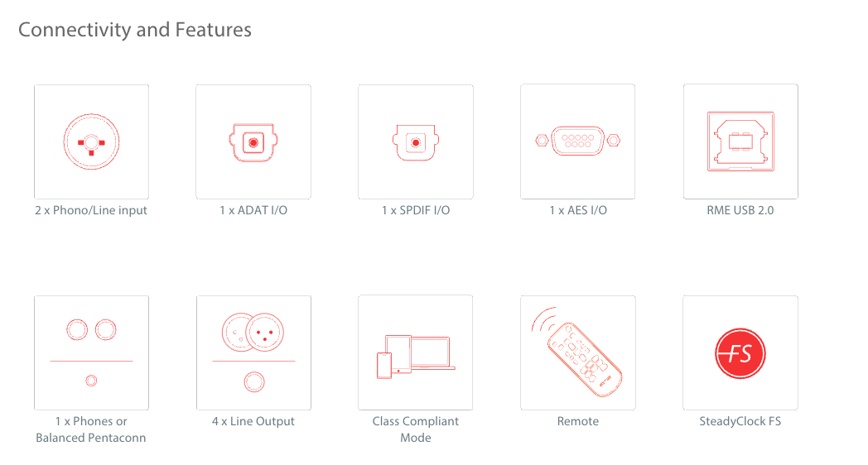
Task: Select the ADAT I/O optical port icon
Action: (253, 142)
